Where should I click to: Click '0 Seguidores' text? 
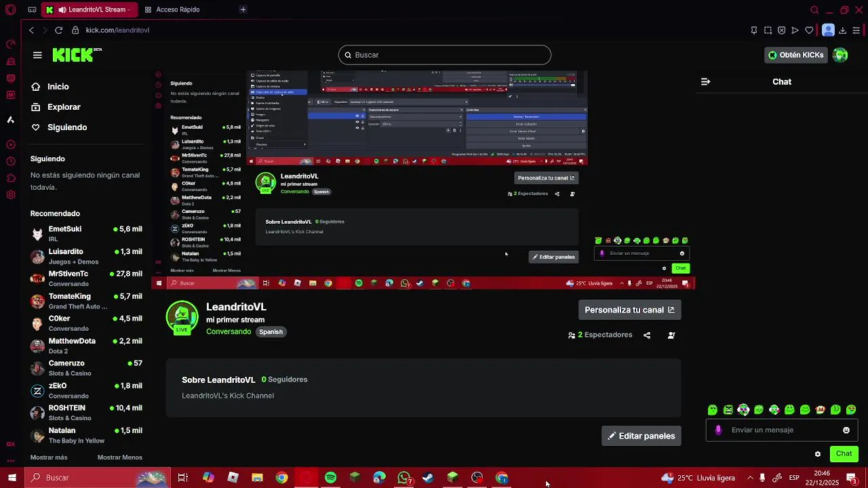point(284,380)
